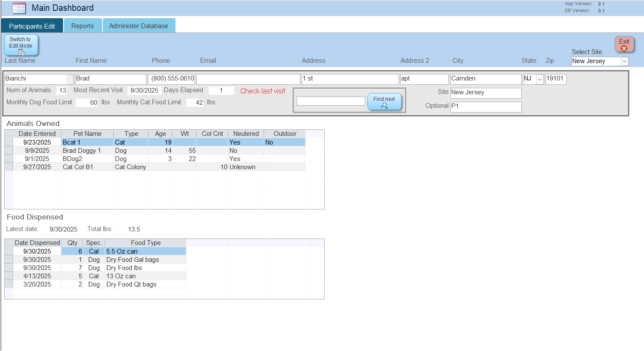Click the Switch to Edit Mode button
644x351 pixels.
21,45
